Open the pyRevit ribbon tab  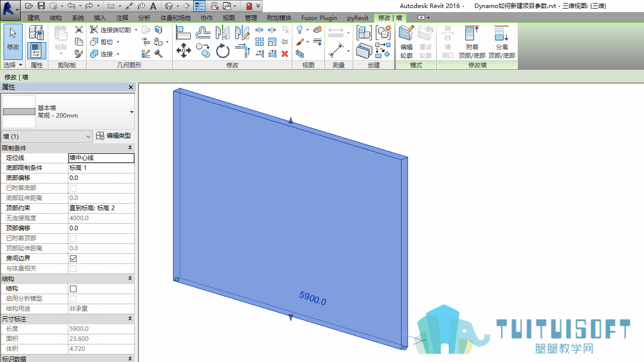358,18
